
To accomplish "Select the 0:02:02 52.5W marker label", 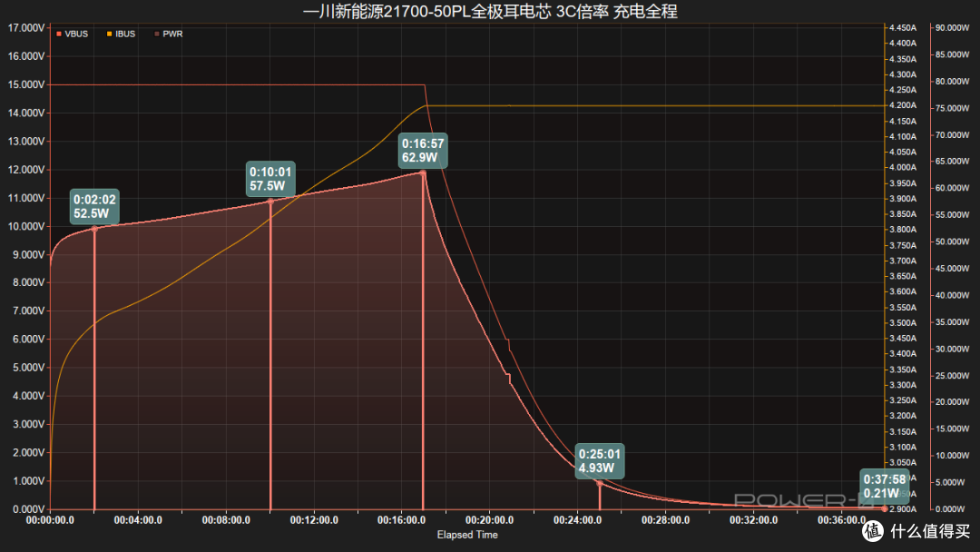I will [x=94, y=206].
